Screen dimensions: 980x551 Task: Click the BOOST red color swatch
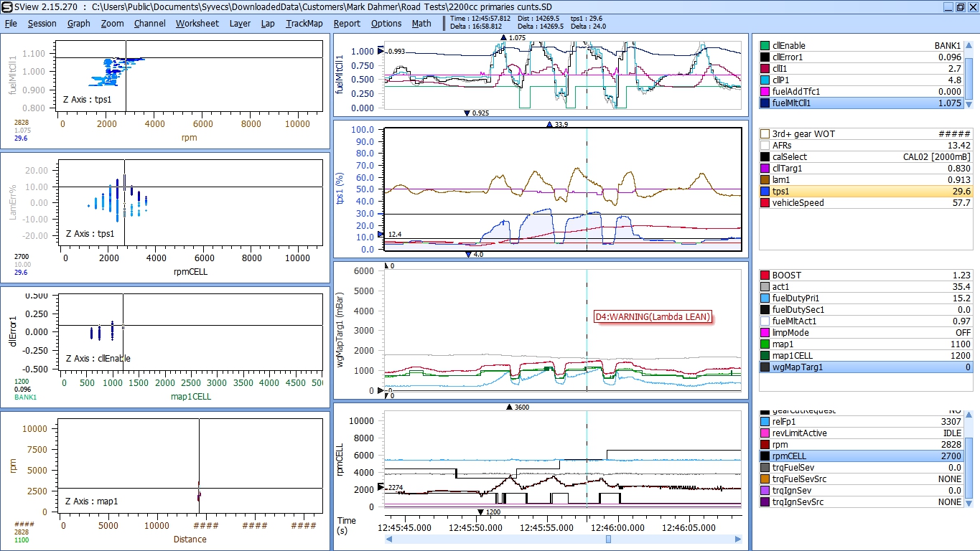tap(765, 275)
